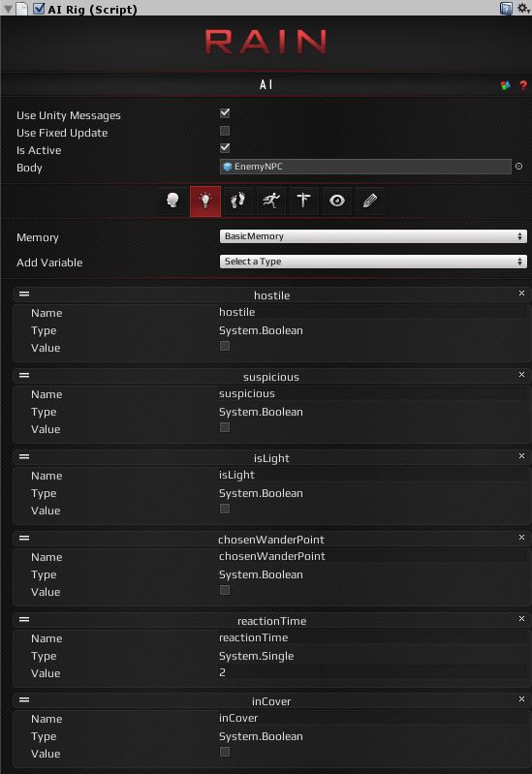Remove the hostile variable
This screenshot has height=774, width=532.
pos(521,294)
